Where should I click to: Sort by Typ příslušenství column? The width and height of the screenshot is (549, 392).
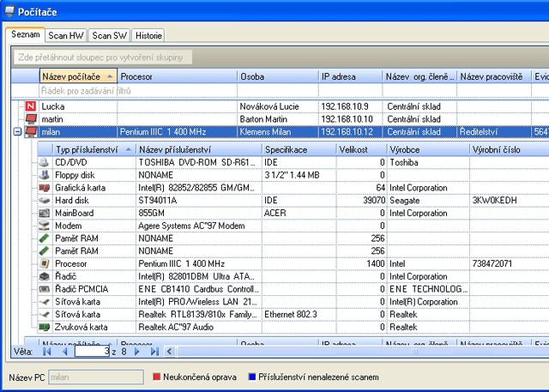point(94,150)
